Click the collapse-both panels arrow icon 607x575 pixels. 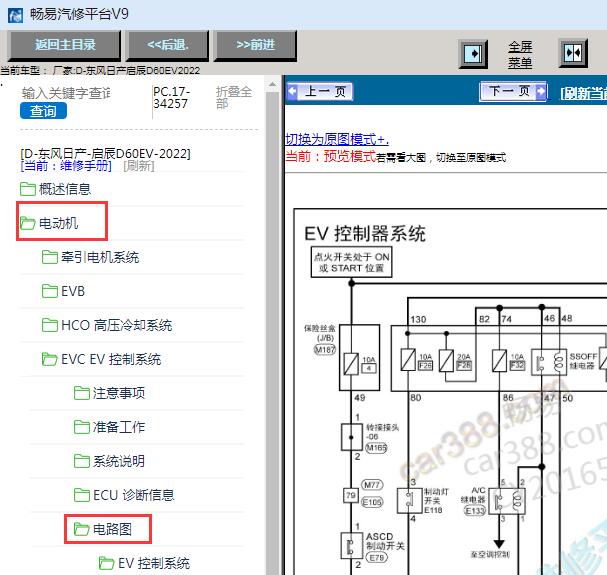point(573,53)
